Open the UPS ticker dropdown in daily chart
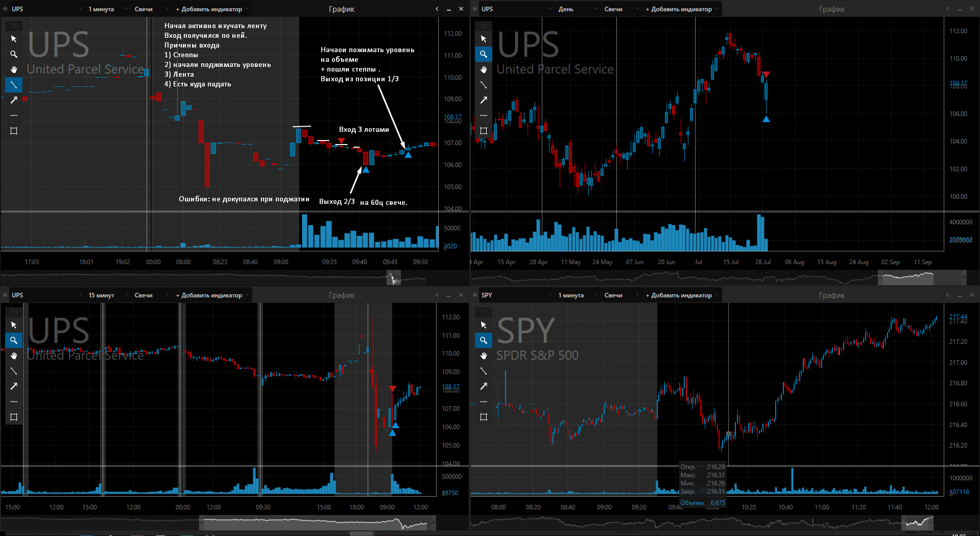 [516, 9]
